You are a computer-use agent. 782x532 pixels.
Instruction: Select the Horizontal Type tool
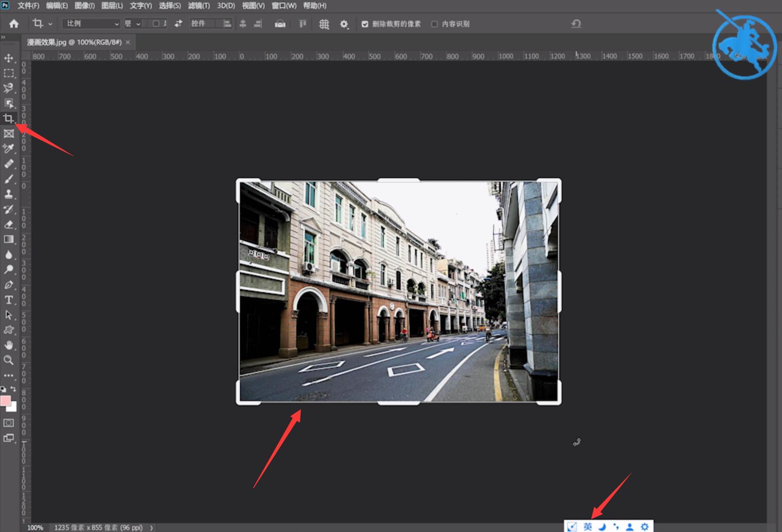point(9,300)
